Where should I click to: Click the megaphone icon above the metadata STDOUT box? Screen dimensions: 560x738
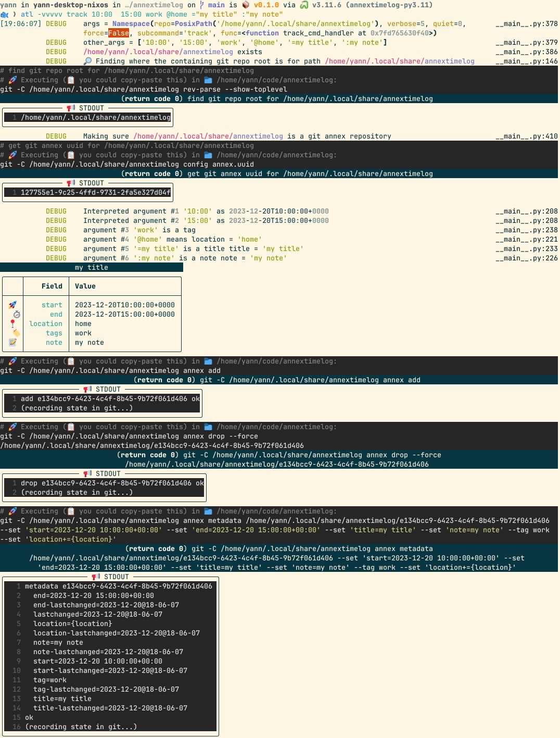coord(96,577)
